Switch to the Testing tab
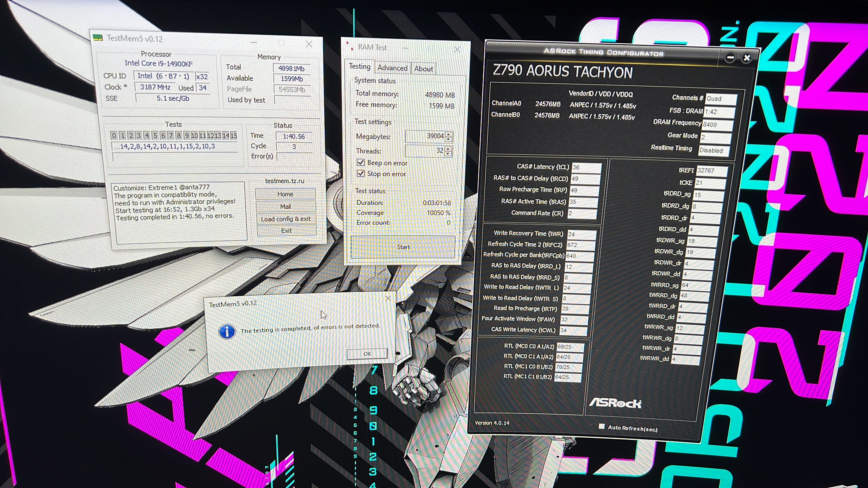 (x=360, y=66)
